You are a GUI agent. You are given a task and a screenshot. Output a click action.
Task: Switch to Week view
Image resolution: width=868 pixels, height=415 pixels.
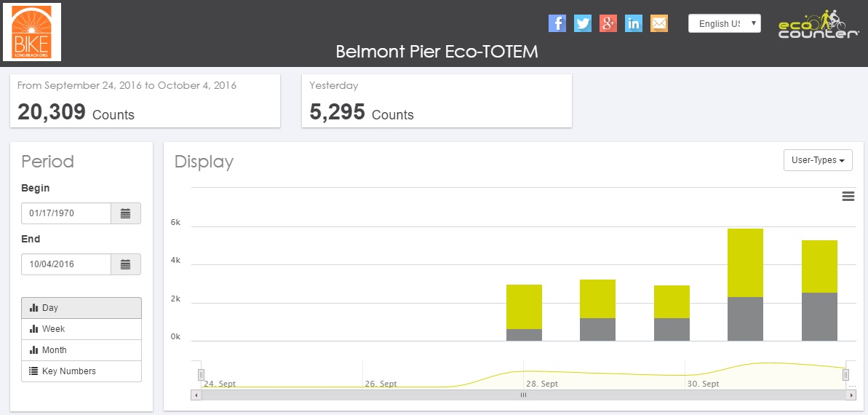[x=81, y=329]
